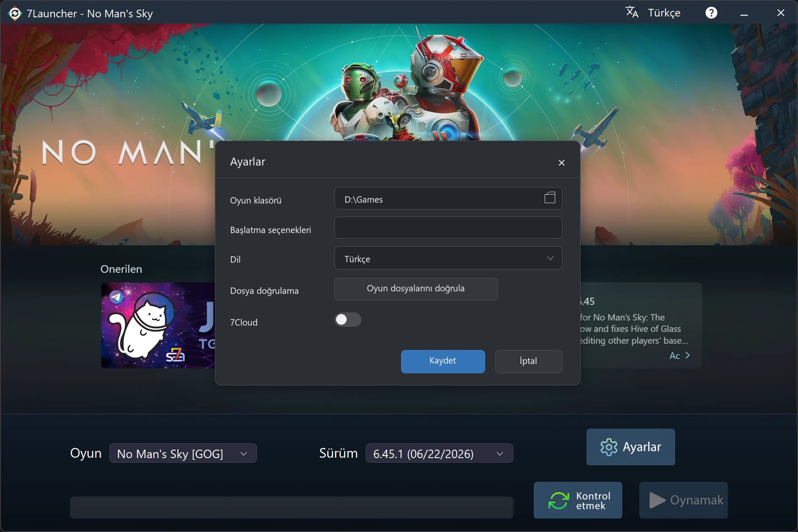
Task: Click the play triangle icon on Oynamak
Action: point(657,500)
